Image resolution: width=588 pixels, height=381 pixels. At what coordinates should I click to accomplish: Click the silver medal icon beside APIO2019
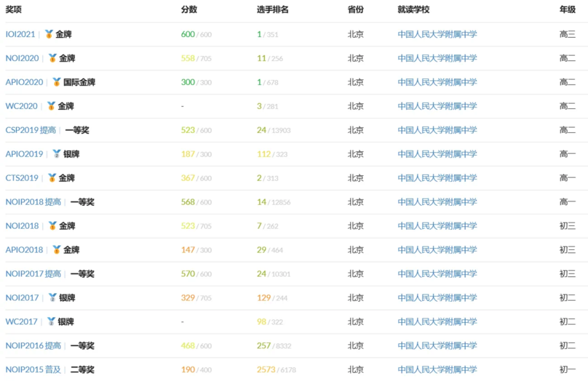click(x=56, y=154)
